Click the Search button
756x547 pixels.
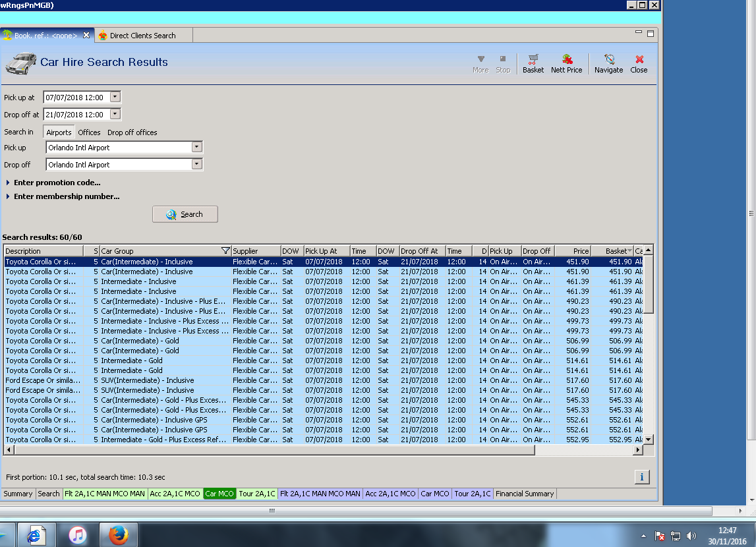185,214
